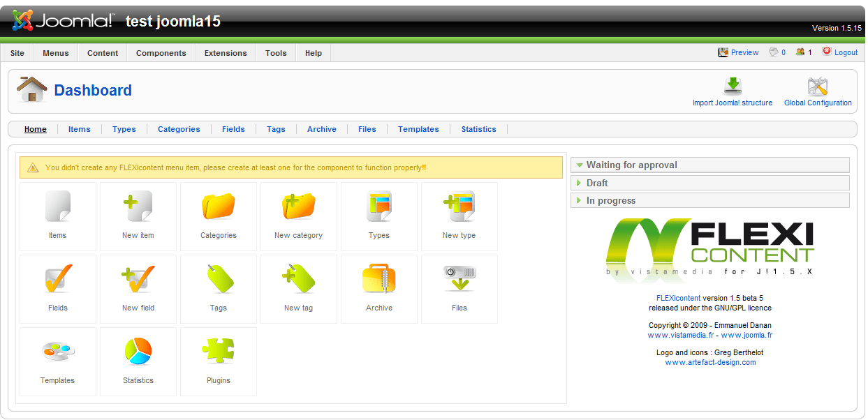868x420 pixels.
Task: Click the red Logout icon
Action: 827,52
